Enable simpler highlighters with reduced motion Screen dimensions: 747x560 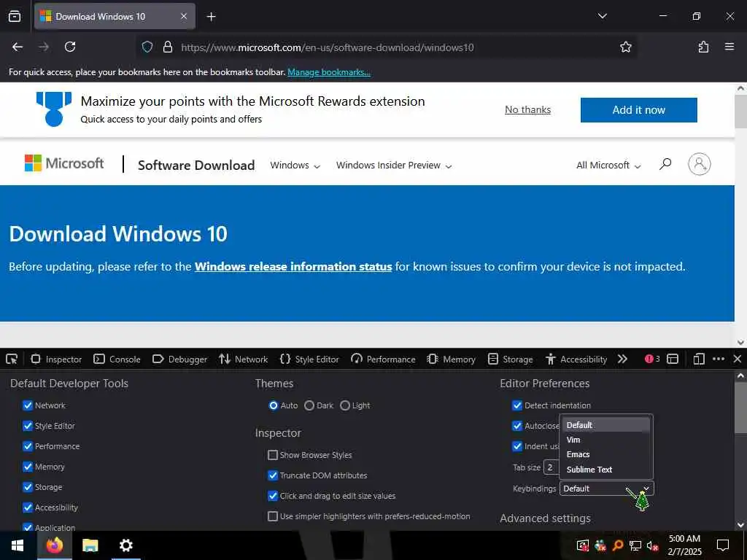coord(273,516)
